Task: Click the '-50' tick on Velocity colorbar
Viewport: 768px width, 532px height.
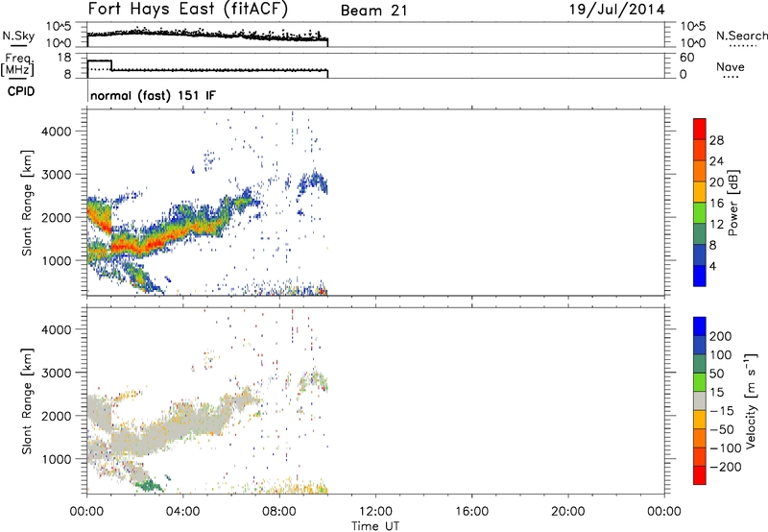Action: point(722,429)
